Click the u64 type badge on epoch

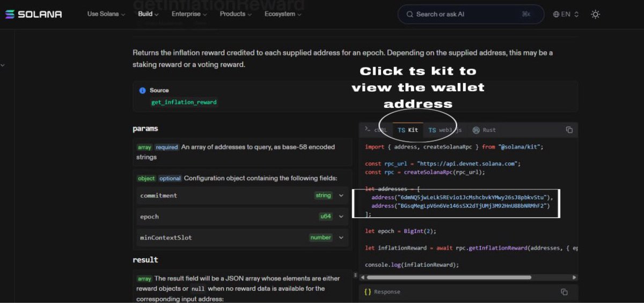click(326, 217)
